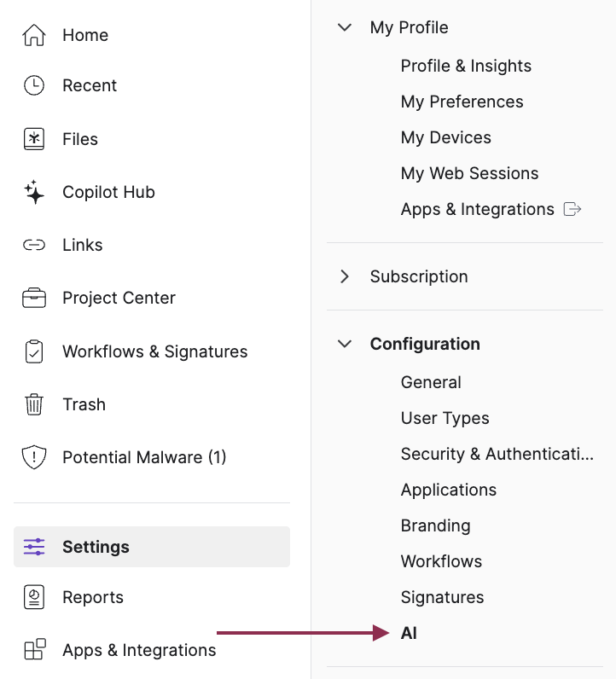Open Project Center briefcase icon
Viewport: 616px width, 679px height.
(x=34, y=298)
